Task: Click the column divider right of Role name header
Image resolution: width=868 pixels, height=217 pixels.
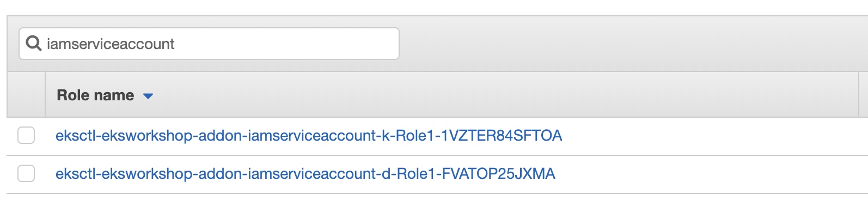Action: [x=859, y=95]
